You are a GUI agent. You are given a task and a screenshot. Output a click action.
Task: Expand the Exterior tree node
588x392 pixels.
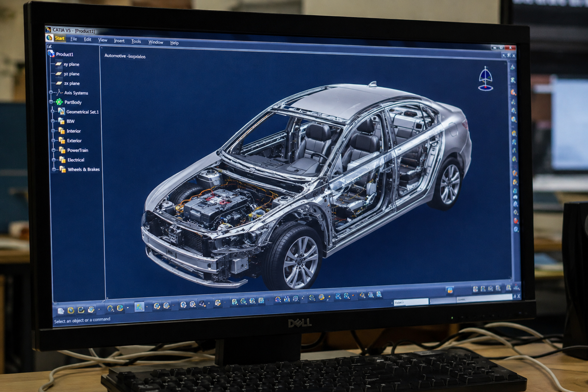pos(54,140)
